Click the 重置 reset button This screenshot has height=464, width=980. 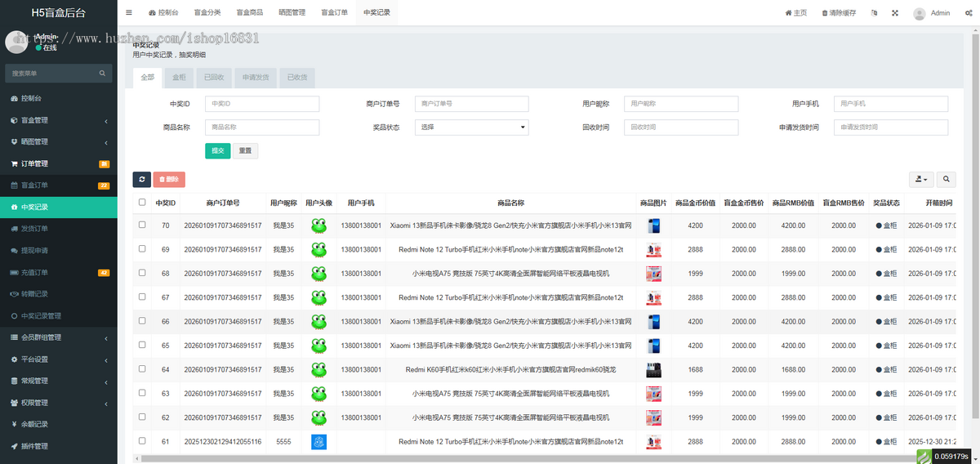[x=245, y=151]
